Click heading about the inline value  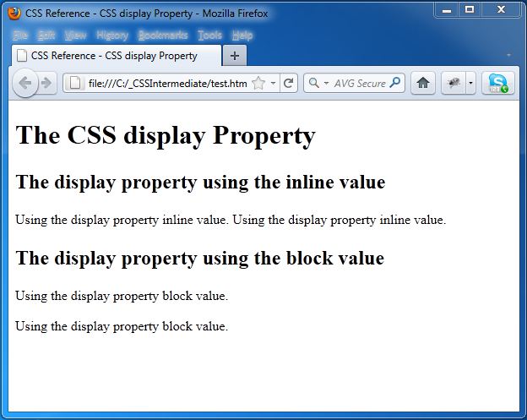click(200, 183)
